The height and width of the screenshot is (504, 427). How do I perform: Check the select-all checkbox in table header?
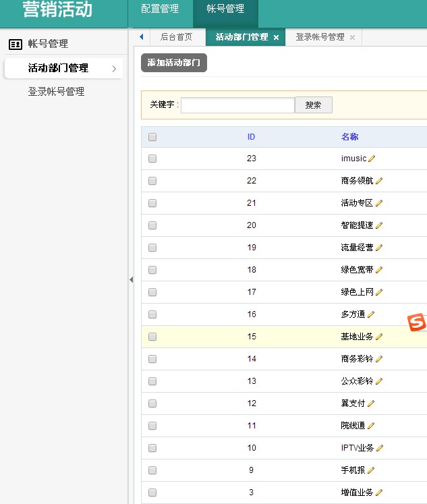click(152, 137)
